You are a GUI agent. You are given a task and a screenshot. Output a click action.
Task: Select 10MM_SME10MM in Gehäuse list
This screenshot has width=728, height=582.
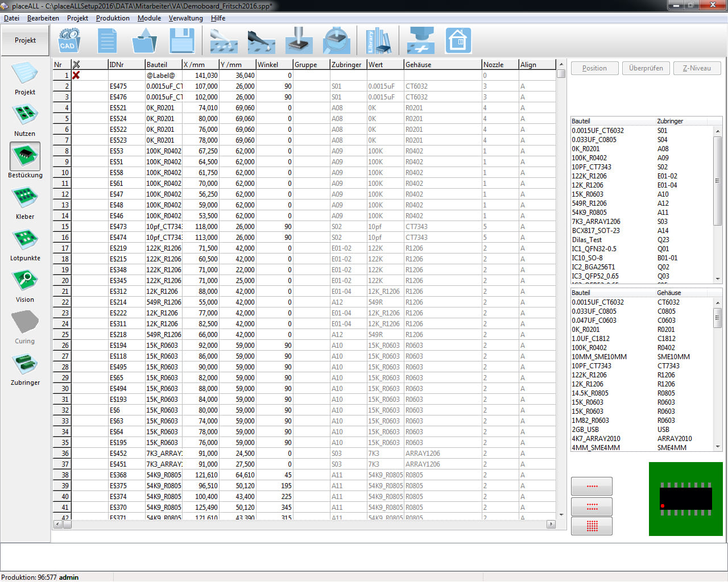599,357
